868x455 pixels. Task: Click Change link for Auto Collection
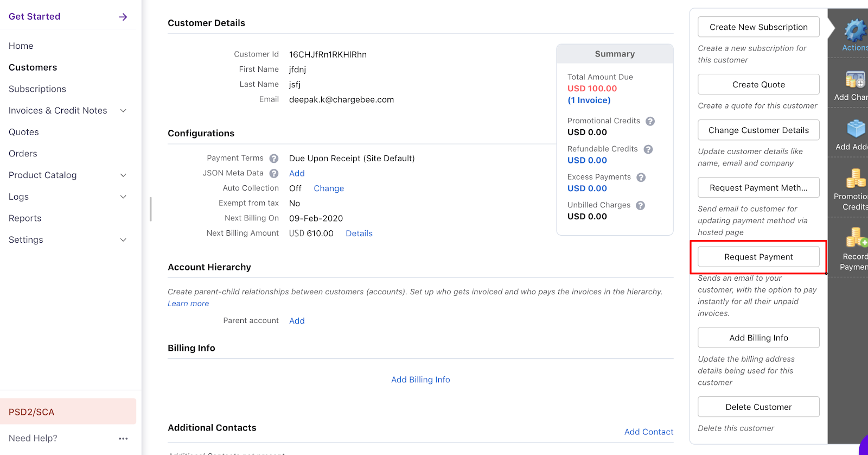point(329,188)
